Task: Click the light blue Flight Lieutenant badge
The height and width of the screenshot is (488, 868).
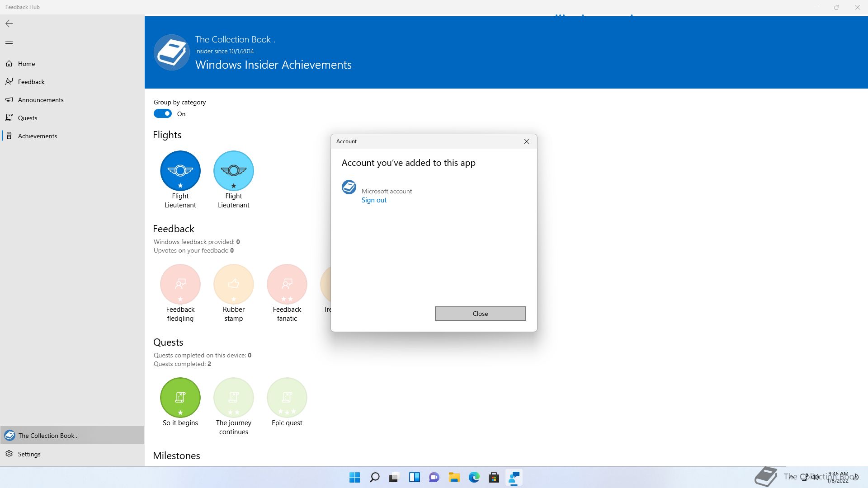Action: coord(234,171)
